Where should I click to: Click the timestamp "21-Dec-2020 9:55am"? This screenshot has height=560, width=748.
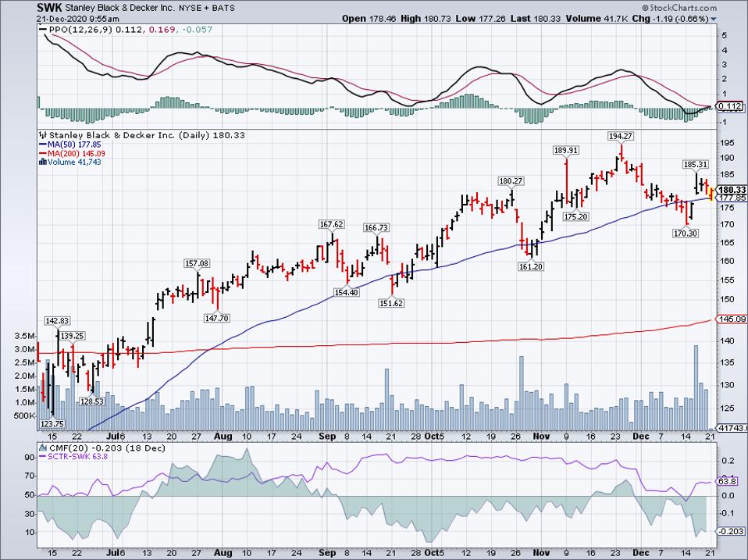pos(78,19)
